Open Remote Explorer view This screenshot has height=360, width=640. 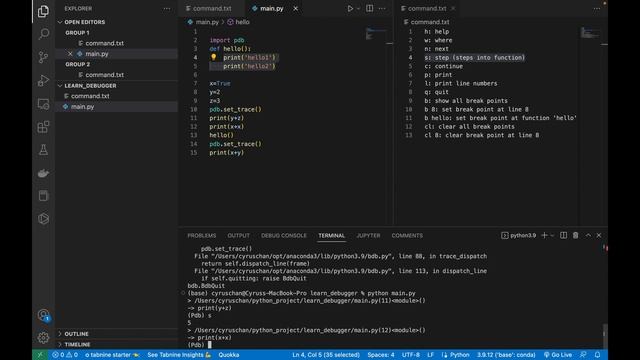[x=43, y=104]
